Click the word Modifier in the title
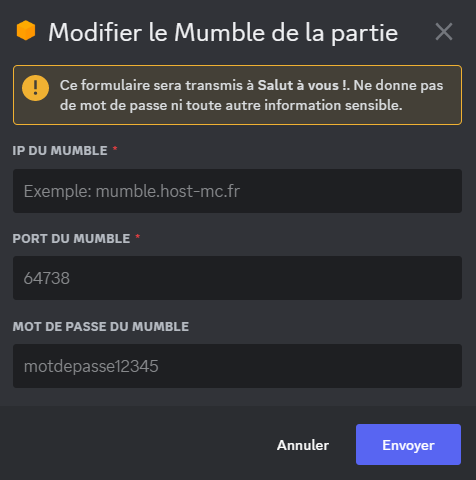 point(95,33)
